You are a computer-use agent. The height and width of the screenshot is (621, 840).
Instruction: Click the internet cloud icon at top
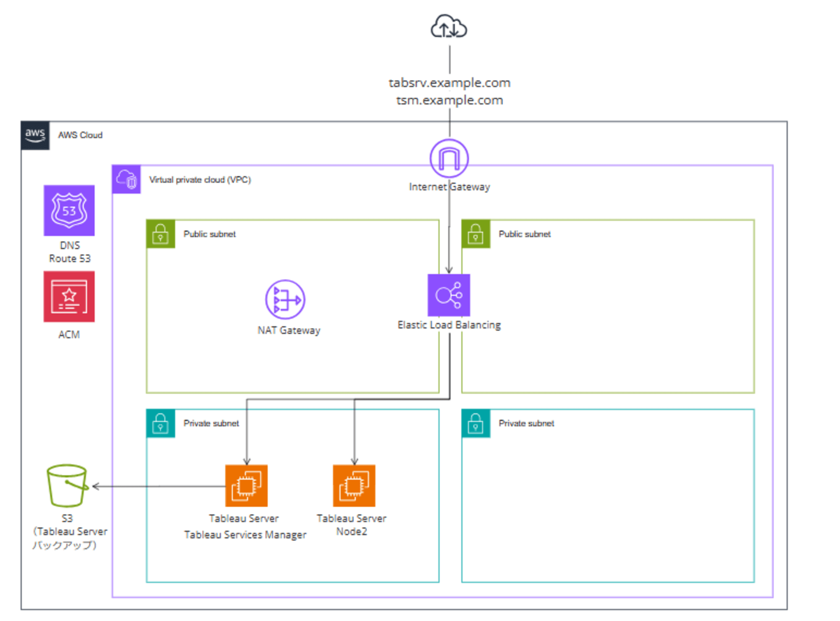pyautogui.click(x=449, y=26)
